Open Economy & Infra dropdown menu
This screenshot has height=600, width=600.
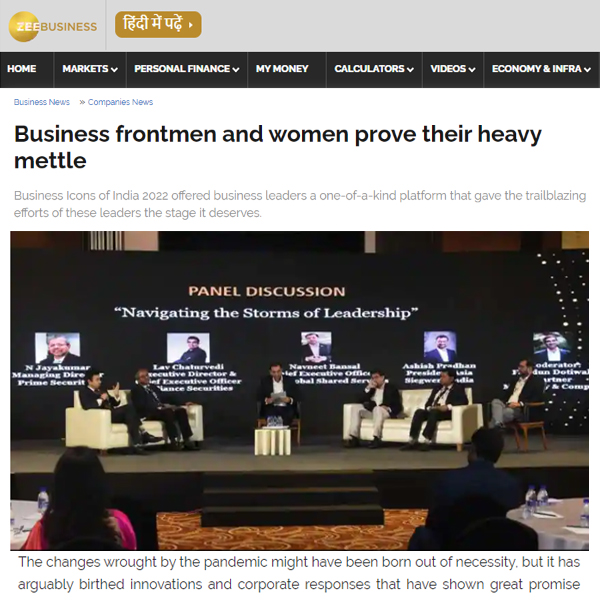[541, 69]
